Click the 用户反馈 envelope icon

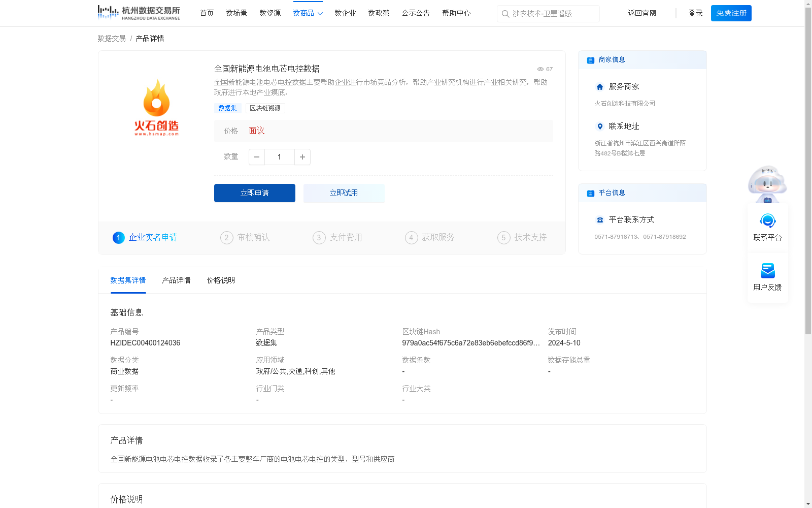pos(767,270)
